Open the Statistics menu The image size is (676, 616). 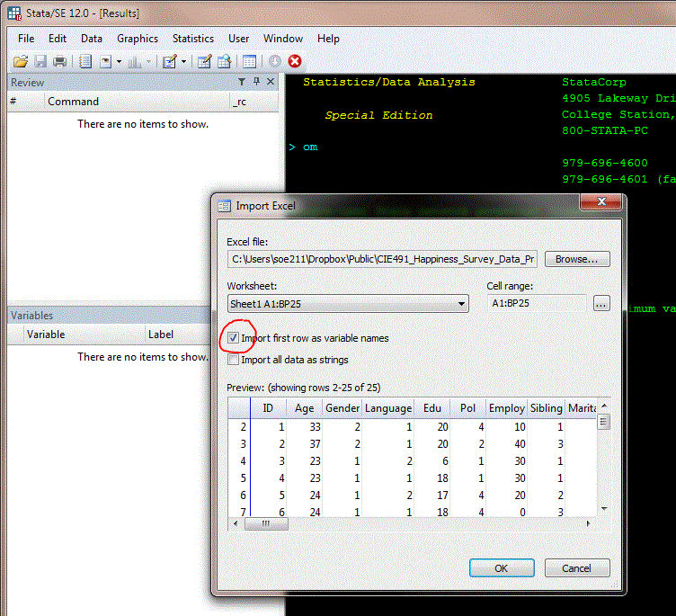pyautogui.click(x=193, y=39)
